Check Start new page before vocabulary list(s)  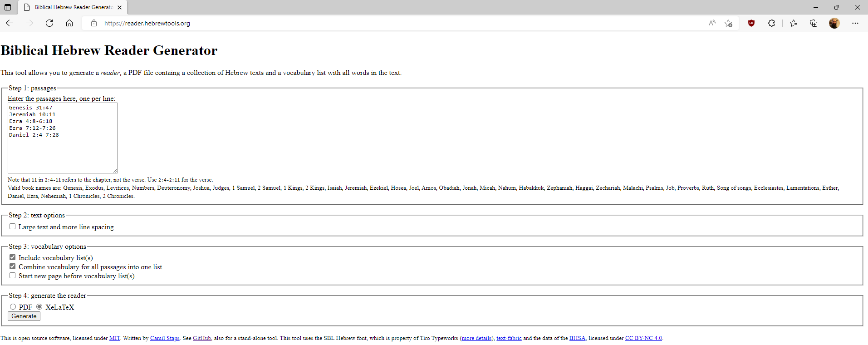pos(13,276)
